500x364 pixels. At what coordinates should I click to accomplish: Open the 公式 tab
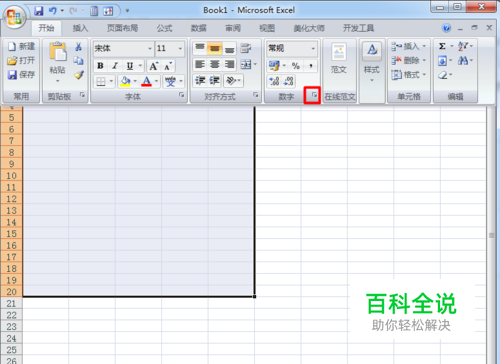[x=165, y=28]
